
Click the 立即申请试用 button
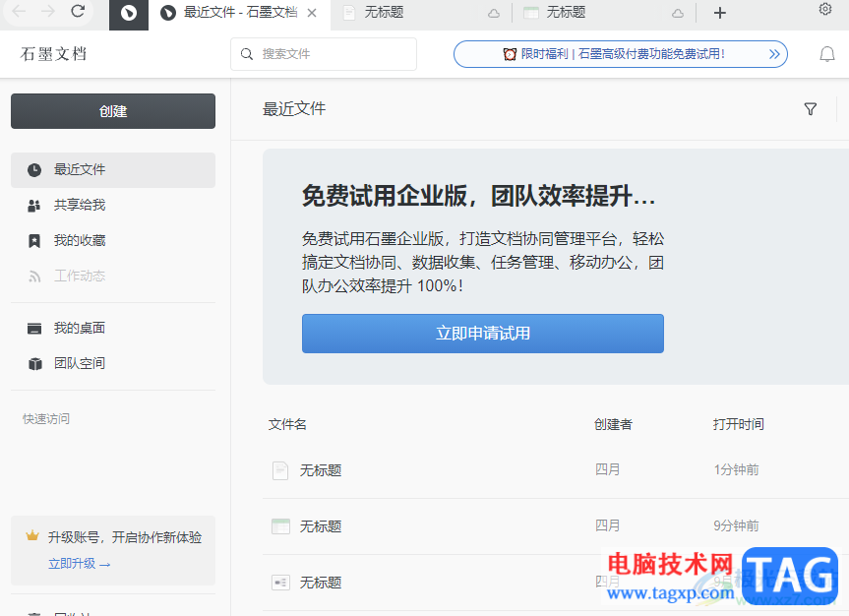coord(483,334)
